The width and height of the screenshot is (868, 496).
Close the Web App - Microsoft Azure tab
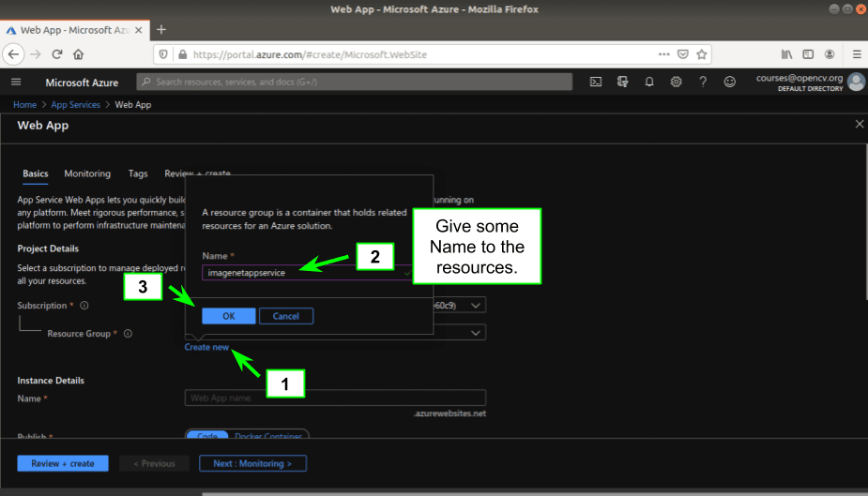pos(138,30)
